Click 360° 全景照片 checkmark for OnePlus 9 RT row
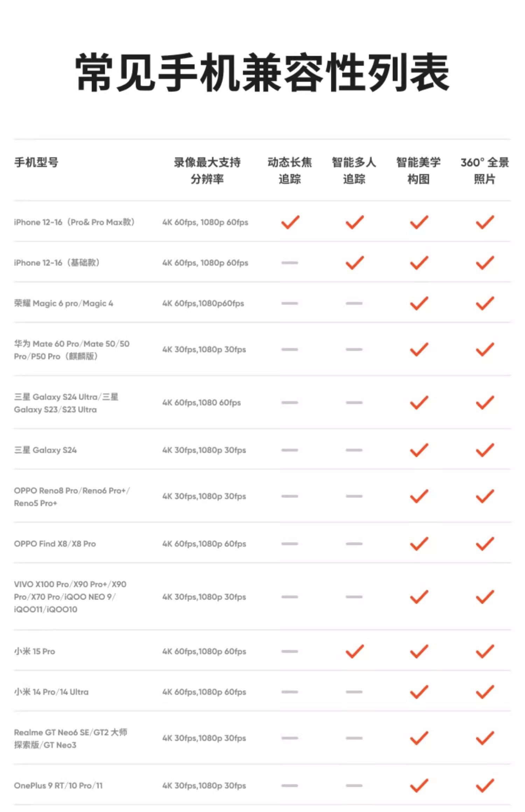 pos(485,785)
